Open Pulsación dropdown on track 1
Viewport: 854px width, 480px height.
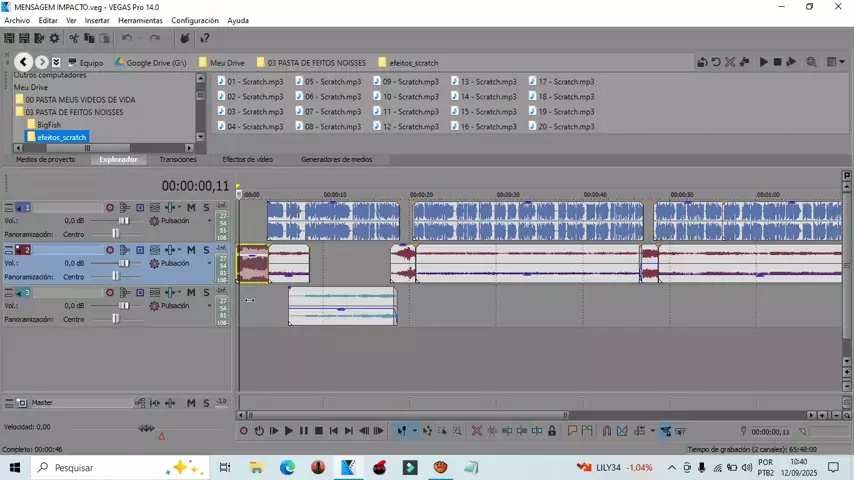[209, 221]
